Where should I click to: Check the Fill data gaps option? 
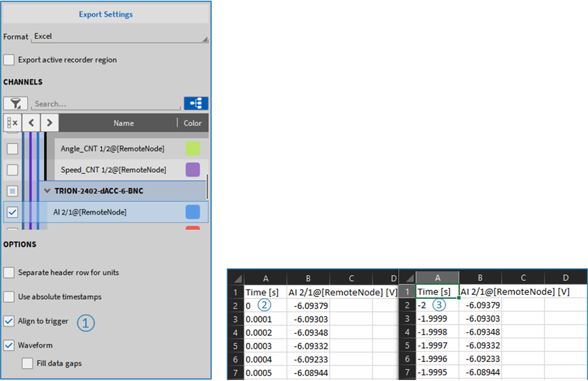(27, 363)
